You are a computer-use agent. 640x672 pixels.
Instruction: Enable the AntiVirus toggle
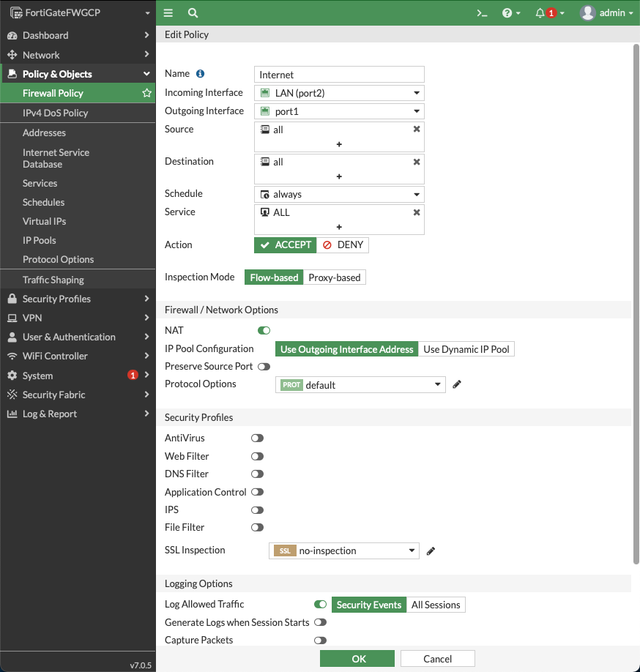click(x=257, y=438)
